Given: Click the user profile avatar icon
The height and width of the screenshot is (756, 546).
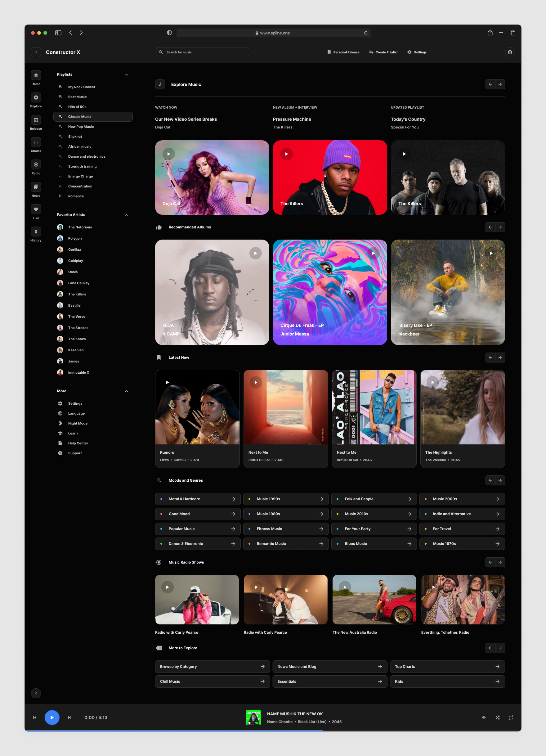Looking at the screenshot, I should tap(510, 52).
